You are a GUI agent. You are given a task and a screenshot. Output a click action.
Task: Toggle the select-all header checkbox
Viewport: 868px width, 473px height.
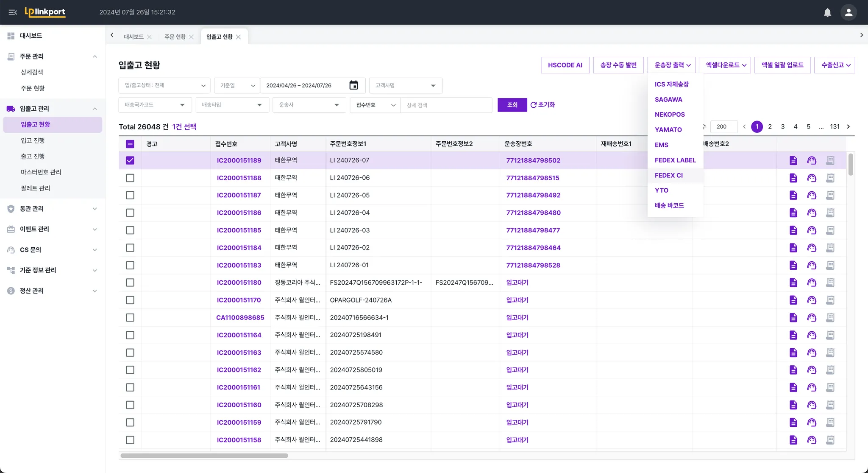click(130, 144)
